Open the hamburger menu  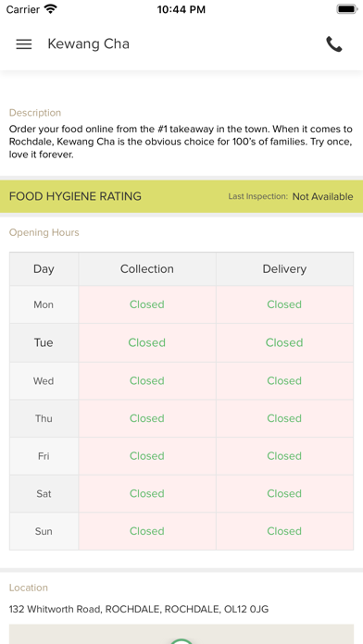click(24, 43)
